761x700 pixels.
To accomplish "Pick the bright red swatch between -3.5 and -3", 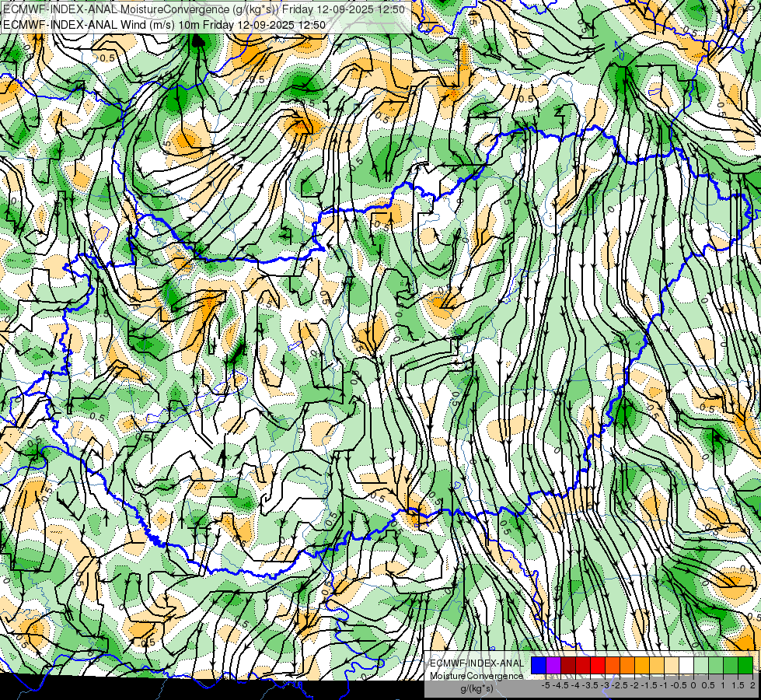I will click(x=598, y=665).
